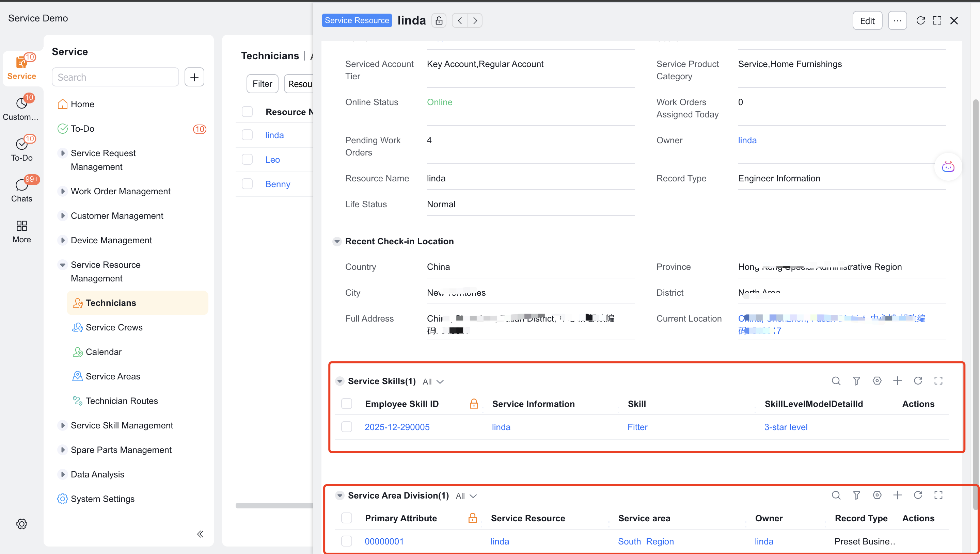980x554 pixels.
Task: Check the Benny row checkbox
Action: pyautogui.click(x=247, y=184)
